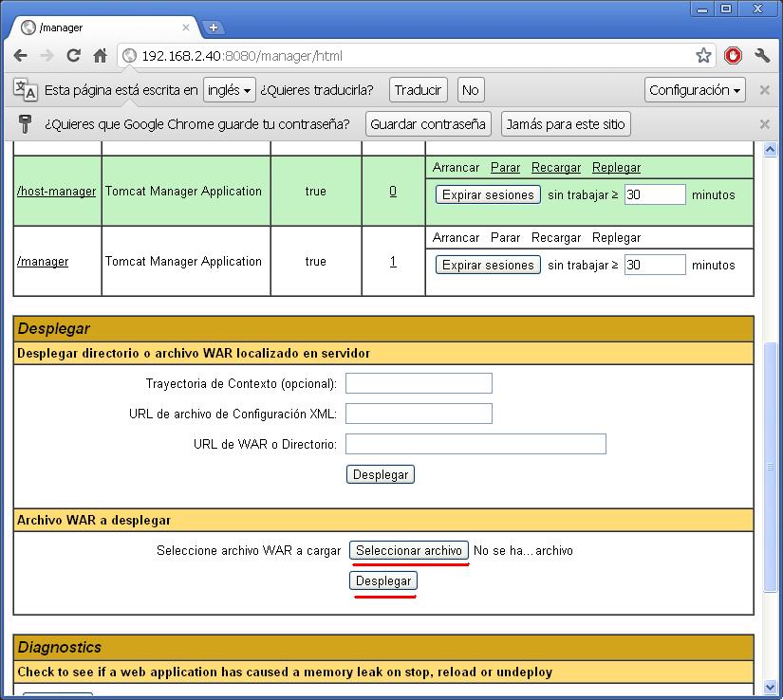Image resolution: width=783 pixels, height=700 pixels.
Task: Click Guardar contraseña
Action: [428, 123]
